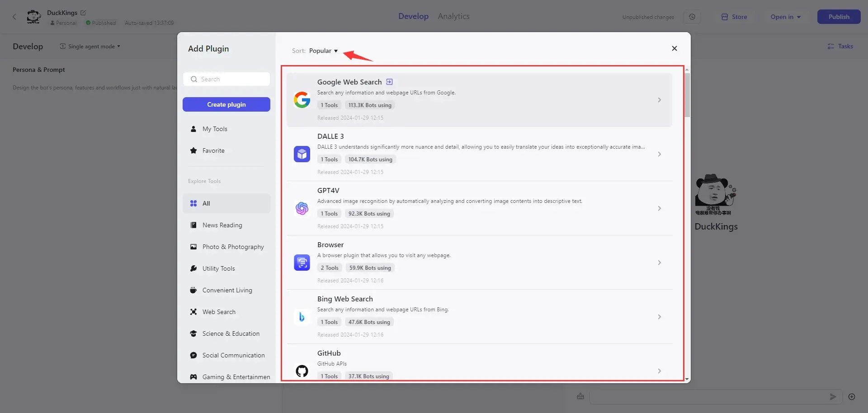Image resolution: width=868 pixels, height=413 pixels.
Task: Open the version history clock icon
Action: coord(692,17)
